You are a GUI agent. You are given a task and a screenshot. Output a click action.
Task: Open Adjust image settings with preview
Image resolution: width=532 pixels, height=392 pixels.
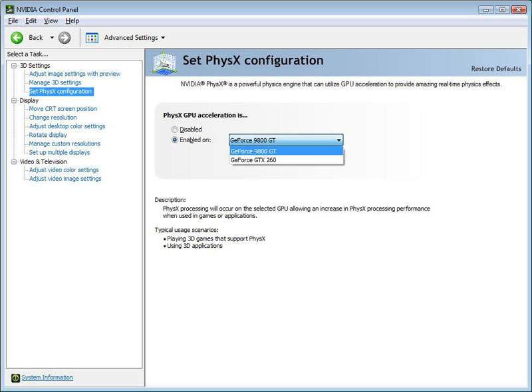(x=74, y=74)
